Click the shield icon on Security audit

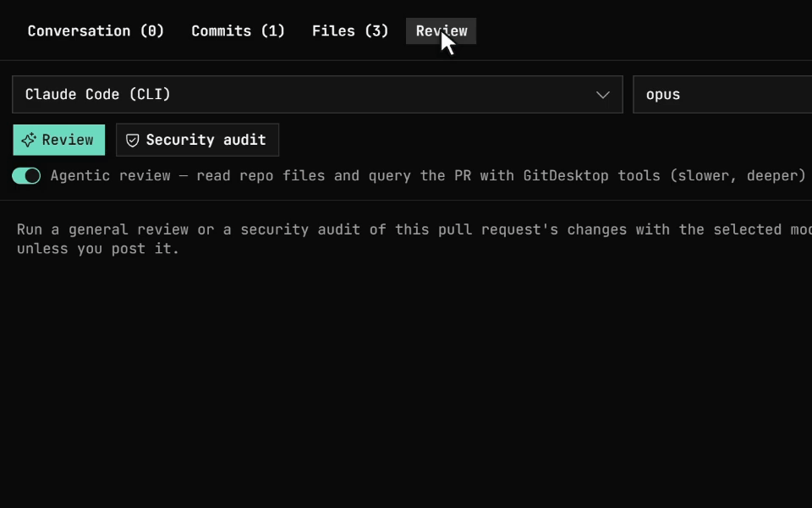(133, 141)
